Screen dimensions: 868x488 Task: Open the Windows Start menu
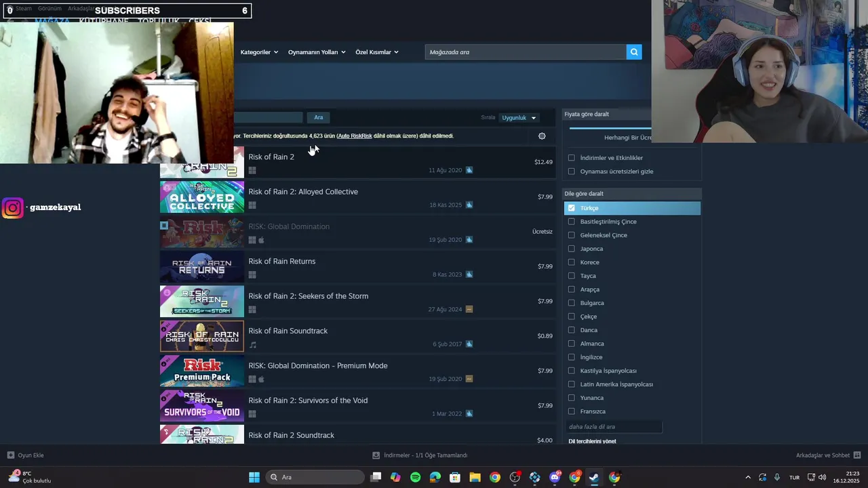pos(254,478)
